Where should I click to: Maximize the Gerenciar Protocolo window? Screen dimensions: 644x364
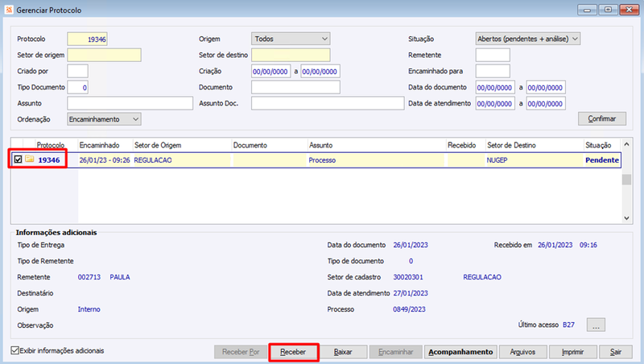[x=609, y=10]
